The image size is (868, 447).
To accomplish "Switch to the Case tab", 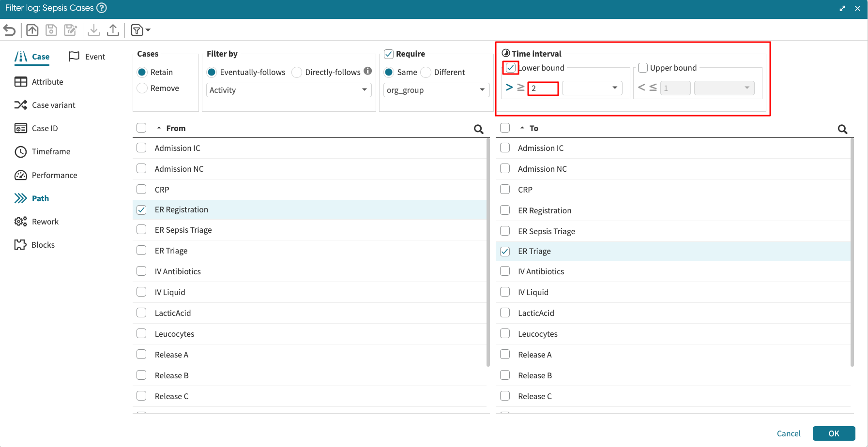I will tap(32, 57).
